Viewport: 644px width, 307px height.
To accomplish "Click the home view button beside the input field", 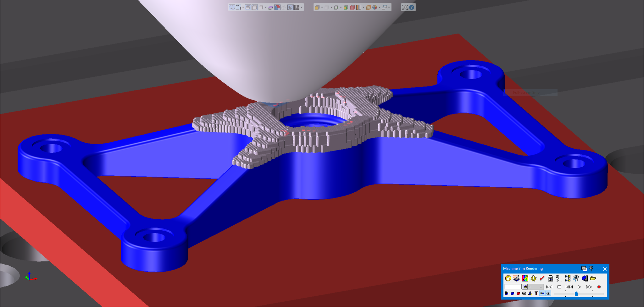I will pos(525,287).
